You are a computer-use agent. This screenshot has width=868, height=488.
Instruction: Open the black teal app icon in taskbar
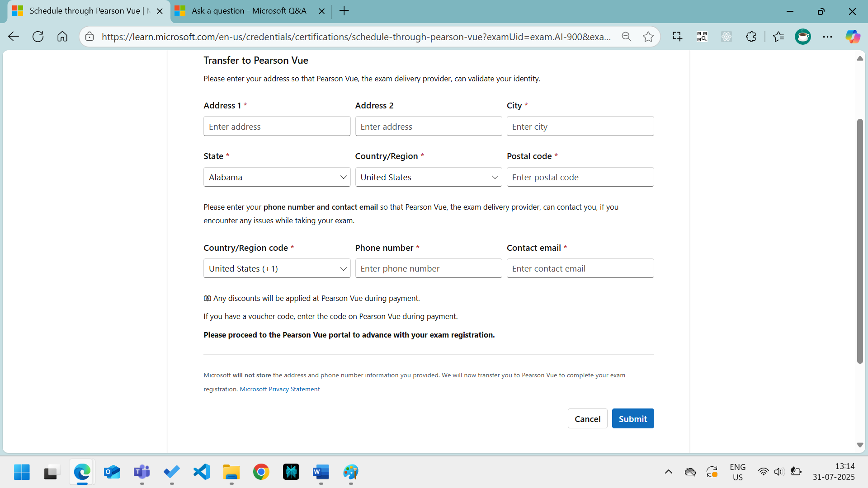click(291, 472)
